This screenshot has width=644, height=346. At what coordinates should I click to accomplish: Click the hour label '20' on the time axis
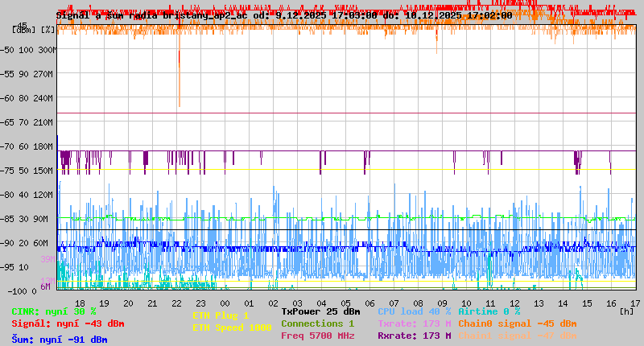tap(128, 303)
